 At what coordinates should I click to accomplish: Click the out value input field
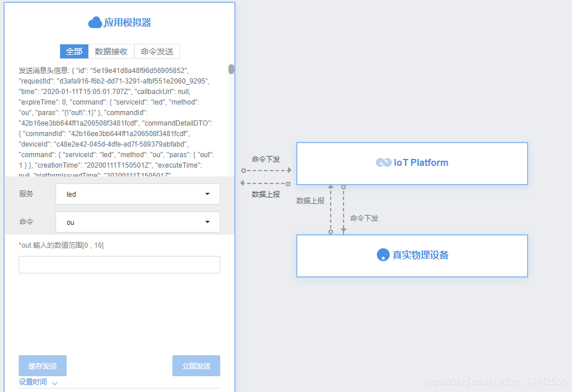click(119, 265)
